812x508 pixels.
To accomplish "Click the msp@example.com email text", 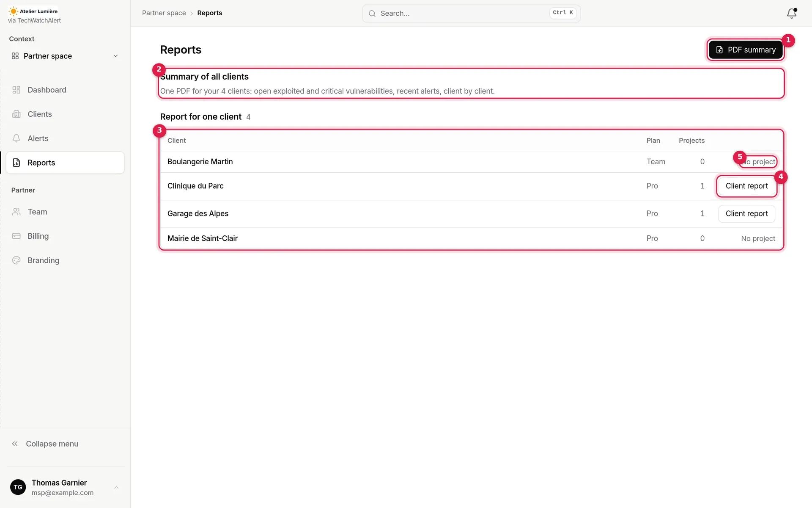I will (63, 493).
